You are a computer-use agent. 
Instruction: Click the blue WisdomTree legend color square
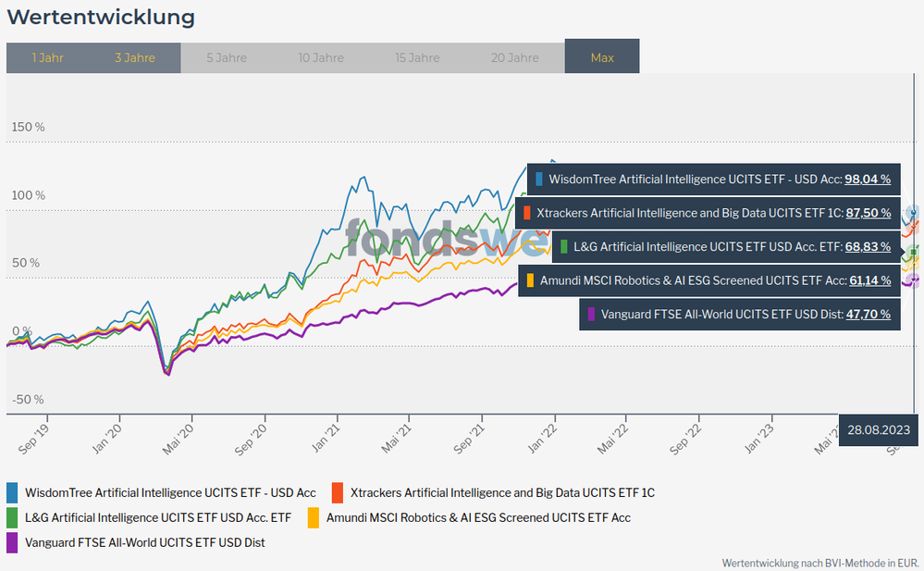13,492
